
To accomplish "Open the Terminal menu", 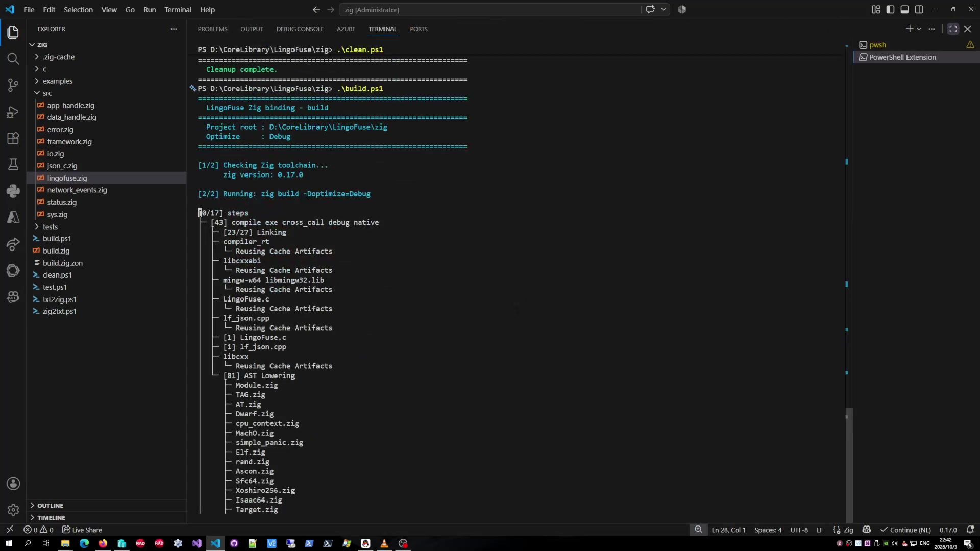I will (178, 10).
